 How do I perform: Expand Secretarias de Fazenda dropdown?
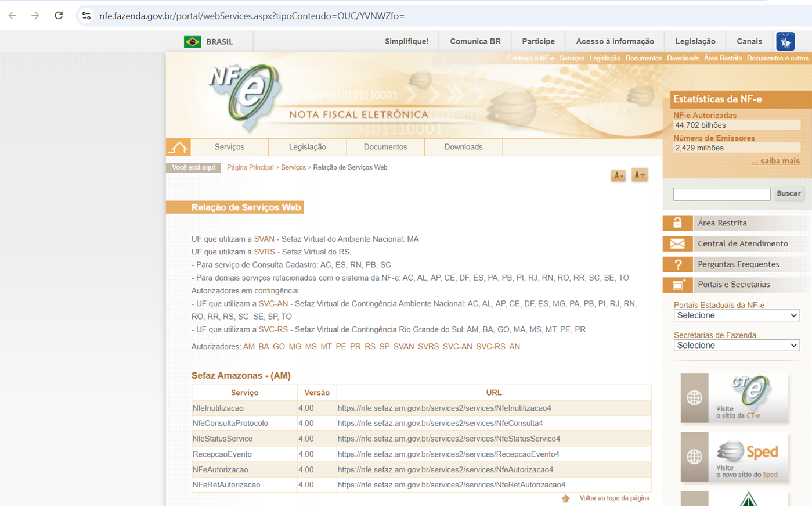tap(737, 346)
